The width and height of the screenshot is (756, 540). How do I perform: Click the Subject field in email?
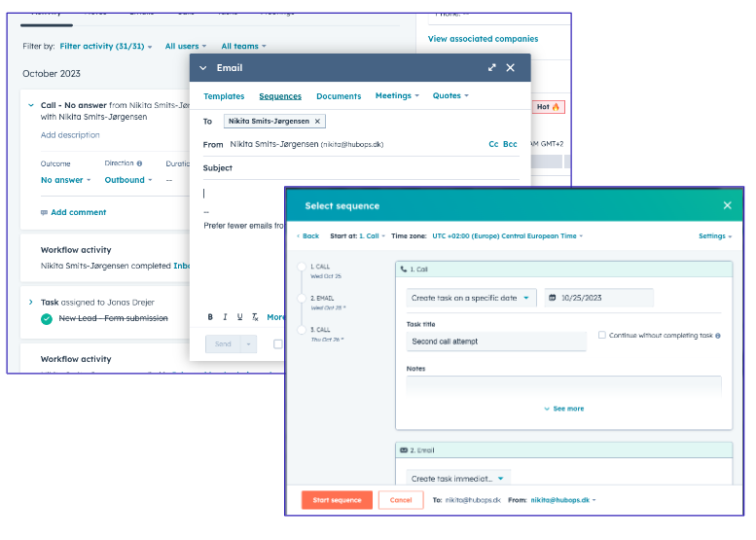pyautogui.click(x=361, y=168)
